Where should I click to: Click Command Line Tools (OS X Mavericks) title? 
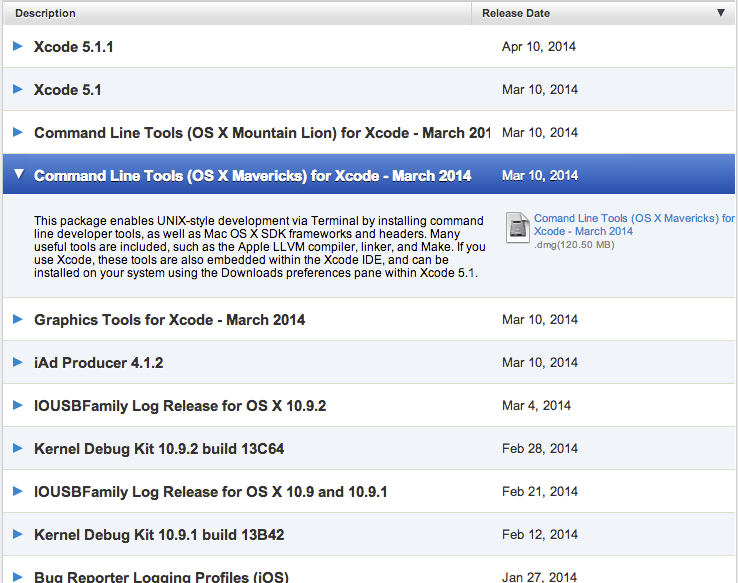tap(253, 176)
